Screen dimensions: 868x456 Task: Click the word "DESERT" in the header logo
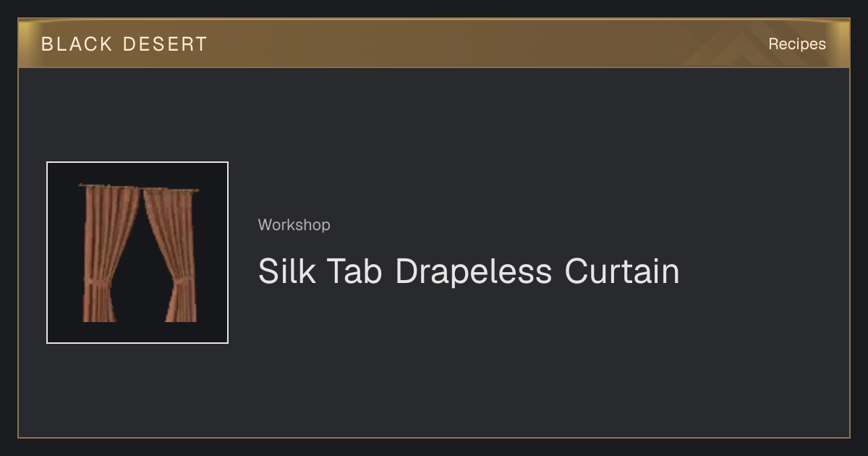click(x=165, y=44)
